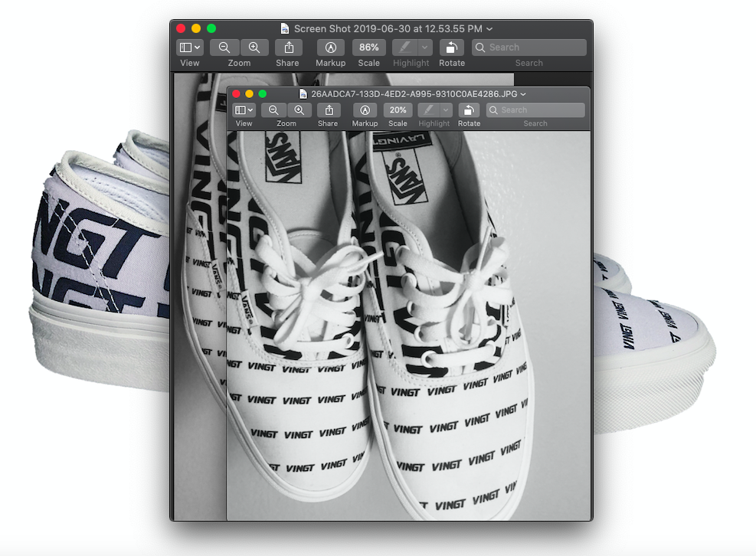Click inside the Search field of the JPG window
Viewport: 756px width, 556px height.
[535, 110]
